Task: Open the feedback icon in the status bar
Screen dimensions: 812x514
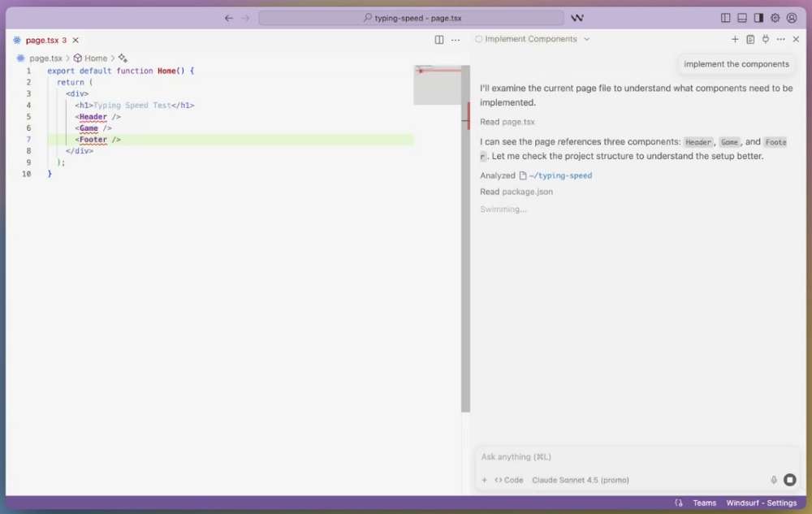Action: (x=679, y=503)
